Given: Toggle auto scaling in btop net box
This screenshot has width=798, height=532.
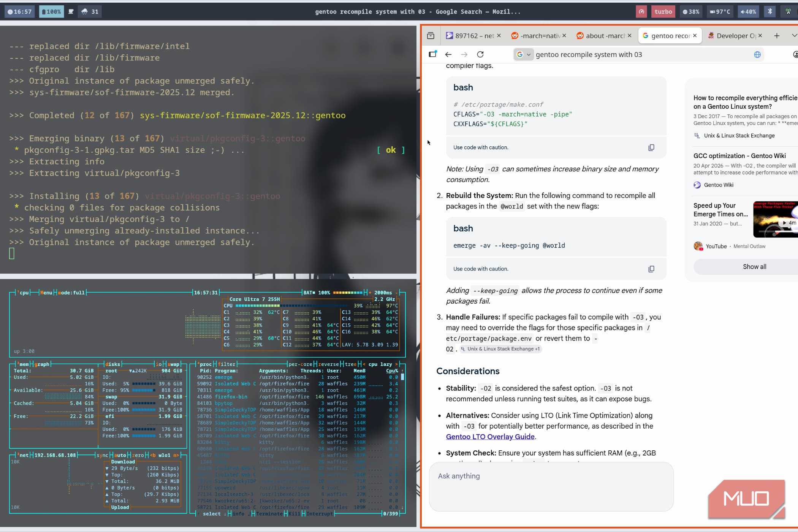Looking at the screenshot, I should tap(120, 455).
